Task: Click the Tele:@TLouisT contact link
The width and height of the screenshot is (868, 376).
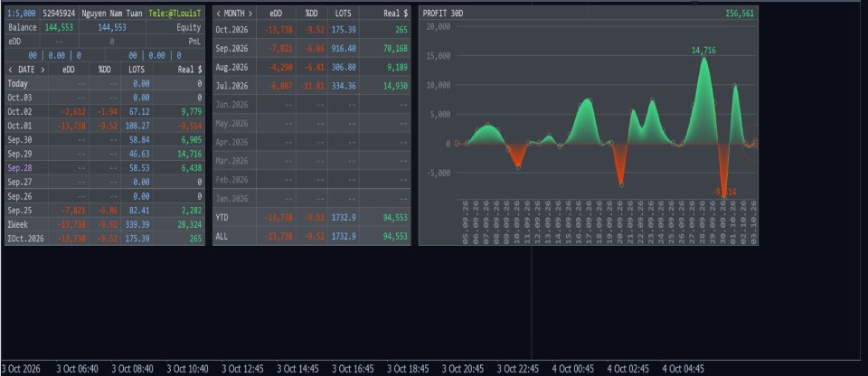Action: click(175, 14)
